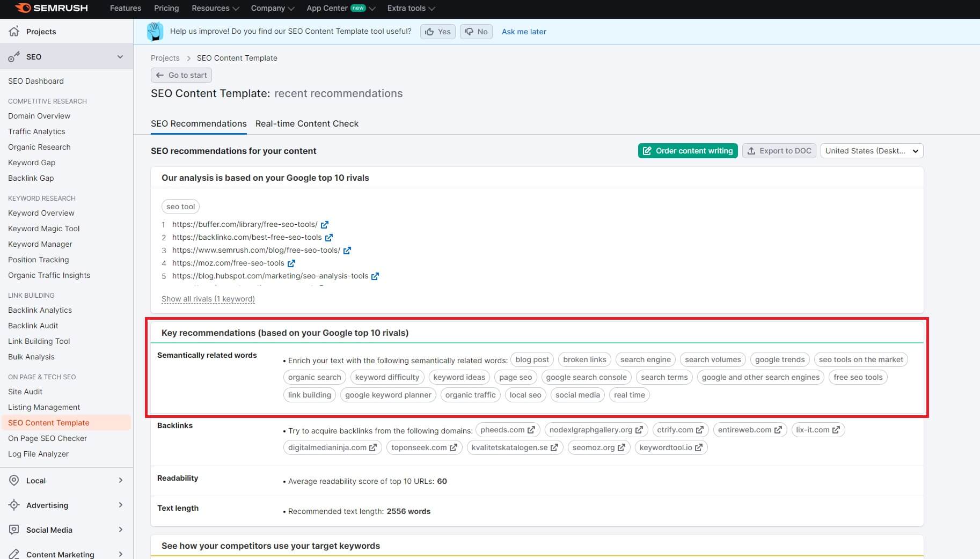Click external link icon on seomoz.org
Viewport: 980px width, 559px height.
coord(621,447)
